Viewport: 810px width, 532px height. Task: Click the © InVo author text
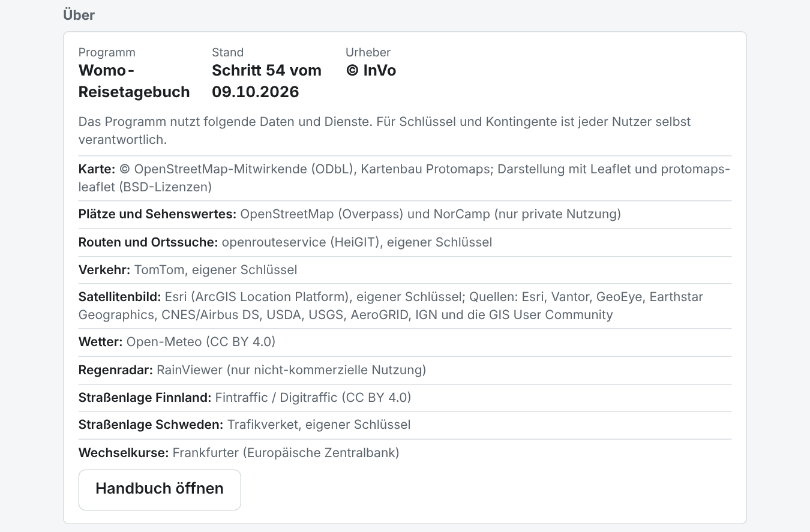coord(371,70)
